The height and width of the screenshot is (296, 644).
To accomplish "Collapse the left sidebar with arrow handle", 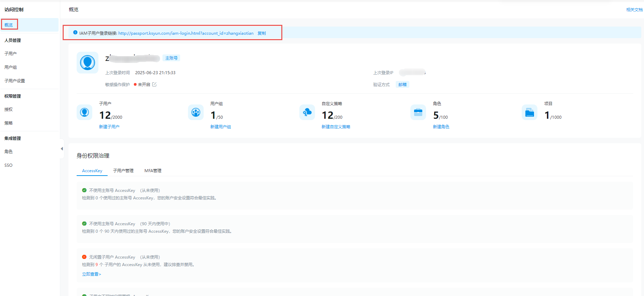I will (62, 149).
